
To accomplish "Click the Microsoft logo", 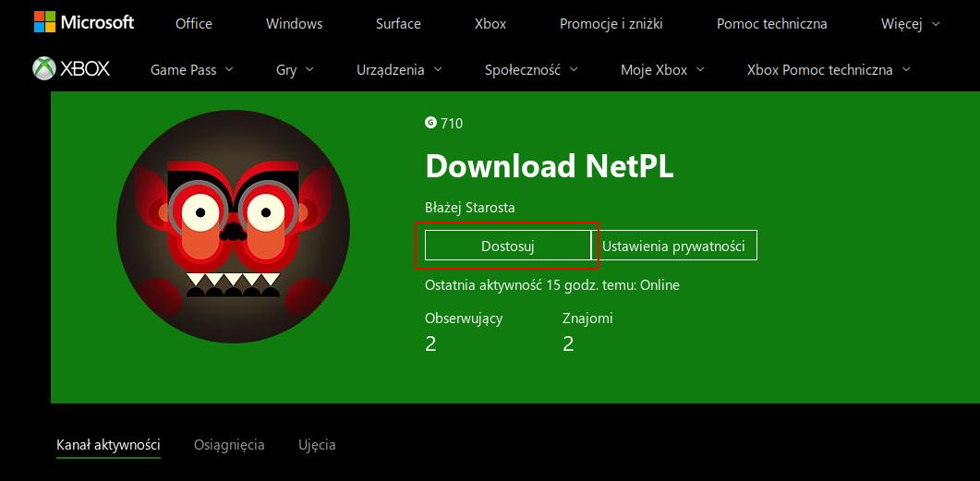I will point(84,22).
